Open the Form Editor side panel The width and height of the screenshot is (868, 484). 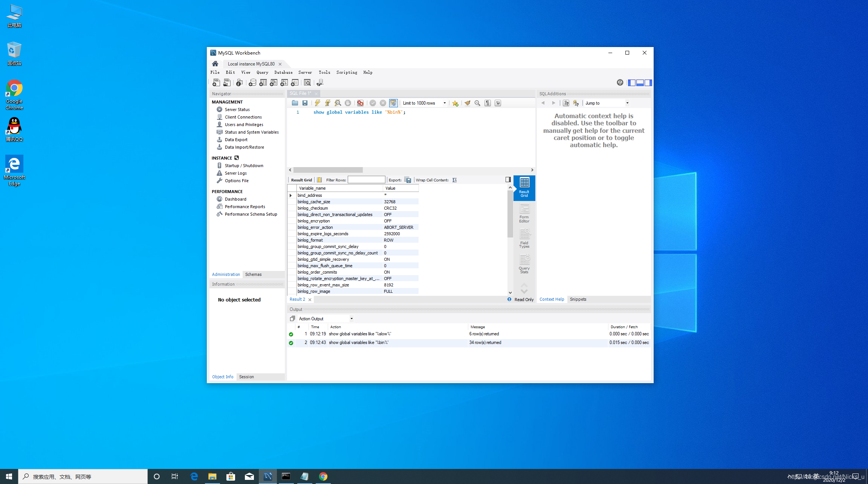pyautogui.click(x=524, y=213)
